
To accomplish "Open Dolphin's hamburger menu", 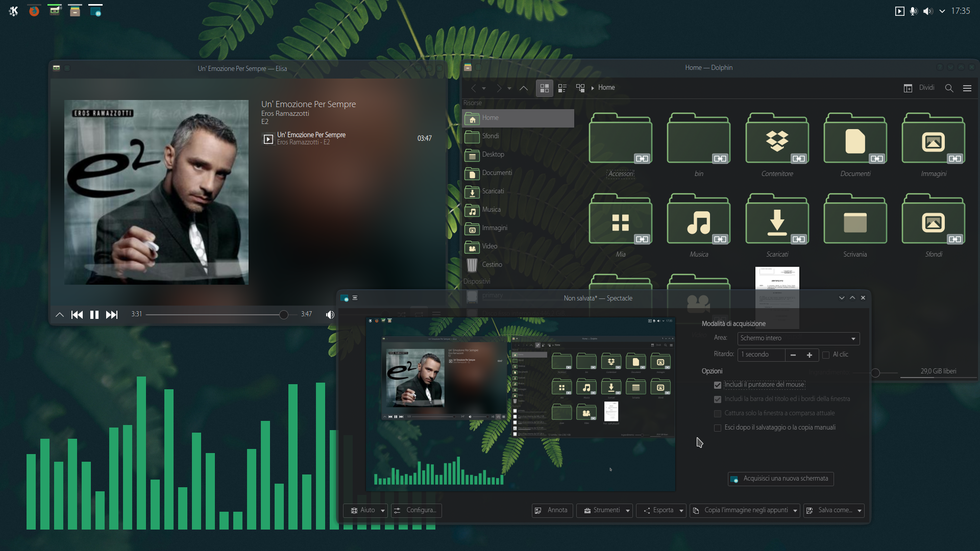I will click(967, 88).
